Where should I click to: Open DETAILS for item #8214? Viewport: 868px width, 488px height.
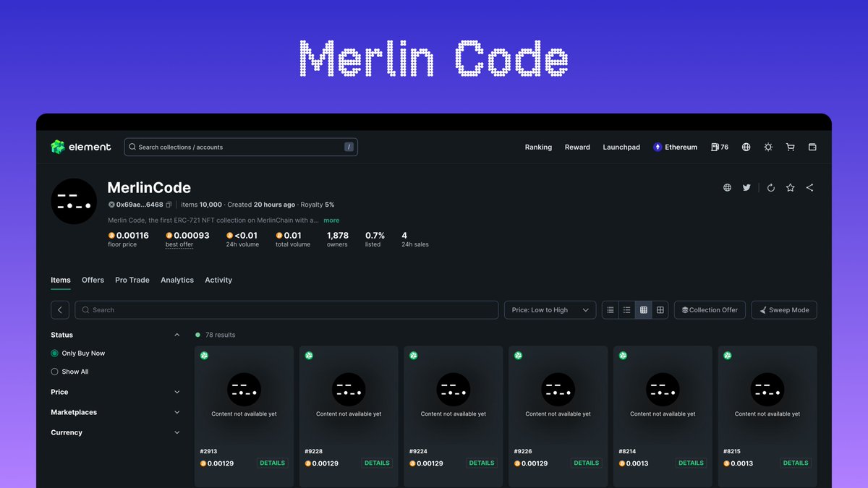pyautogui.click(x=691, y=463)
